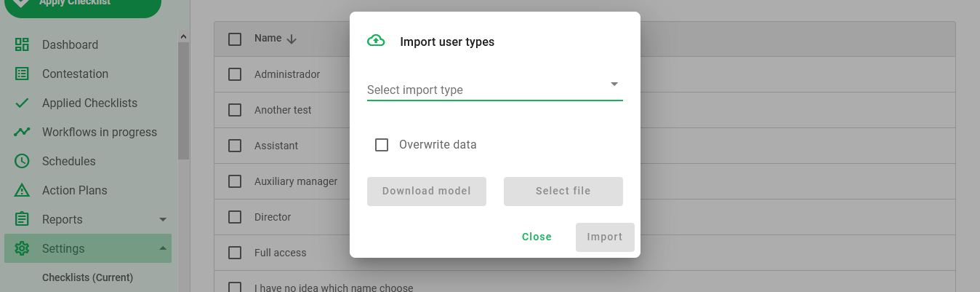This screenshot has height=292, width=980.
Task: Open the Select import type dropdown
Action: 494,88
